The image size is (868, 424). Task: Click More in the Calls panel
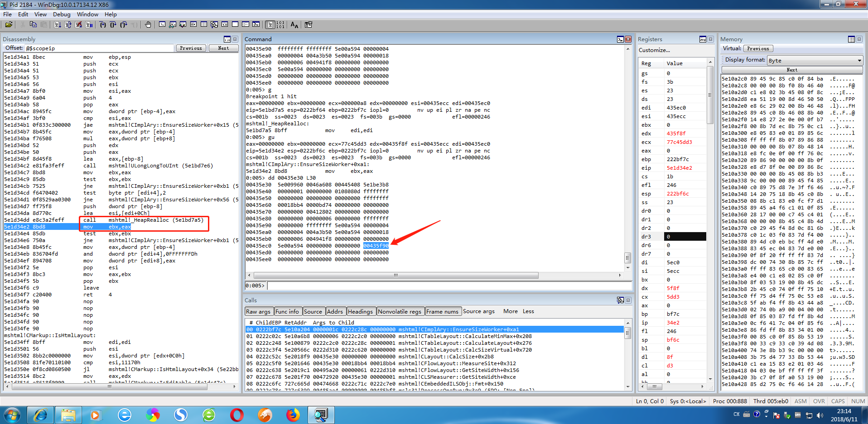(511, 311)
